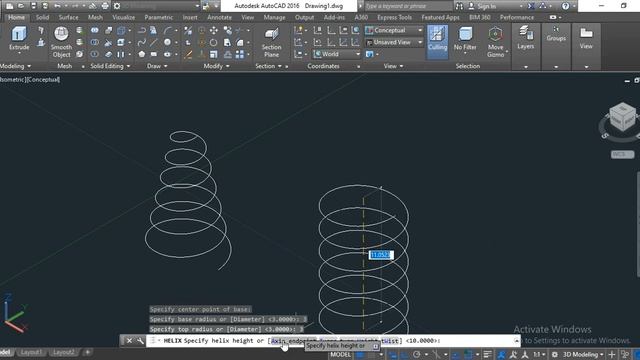Viewport: 640px width, 360px height.
Task: Add a new layout with plus tab
Action: pyautogui.click(x=87, y=352)
